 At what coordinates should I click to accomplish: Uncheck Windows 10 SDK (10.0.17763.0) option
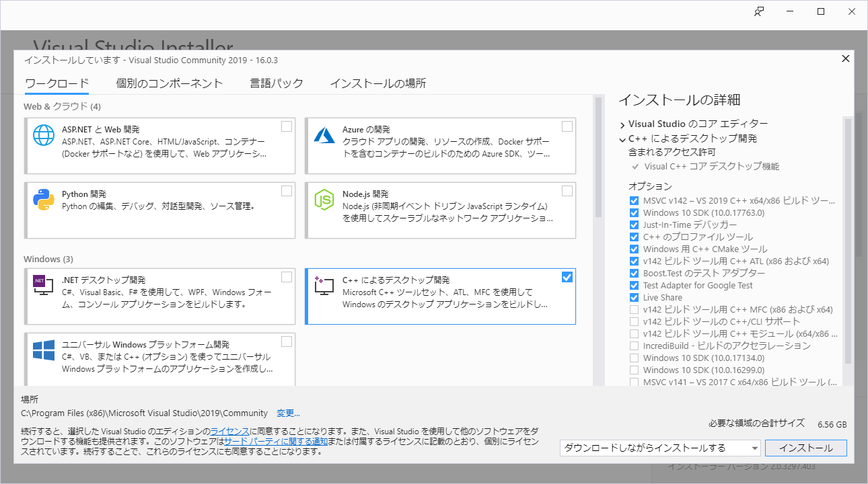pos(634,212)
